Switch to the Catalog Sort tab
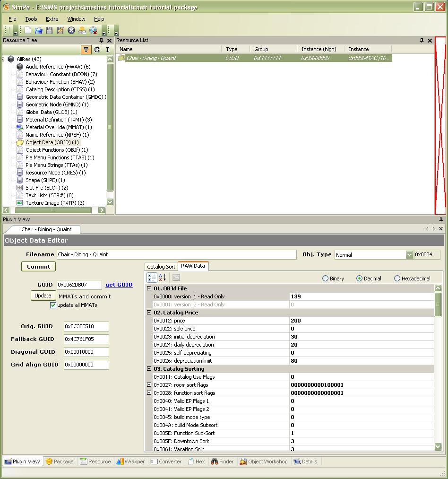The width and height of the screenshot is (448, 479). (x=161, y=267)
